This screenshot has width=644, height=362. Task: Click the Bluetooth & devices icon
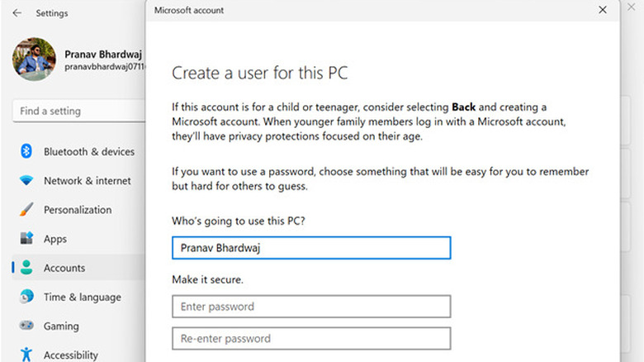26,151
